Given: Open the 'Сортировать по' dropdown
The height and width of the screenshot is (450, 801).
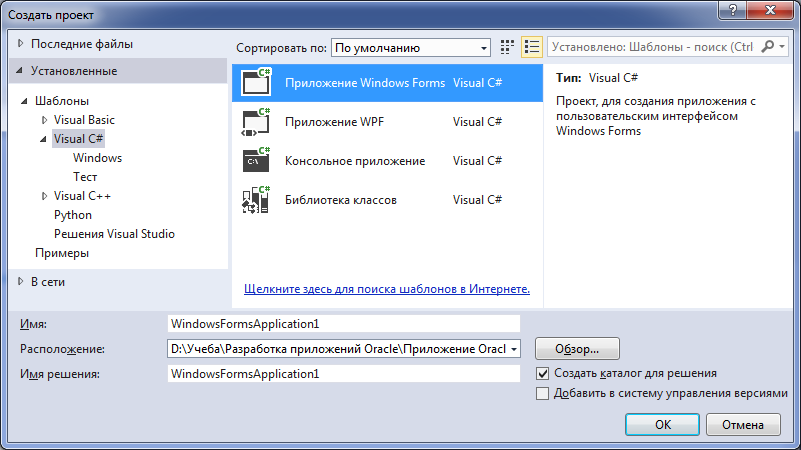Looking at the screenshot, I should [411, 48].
